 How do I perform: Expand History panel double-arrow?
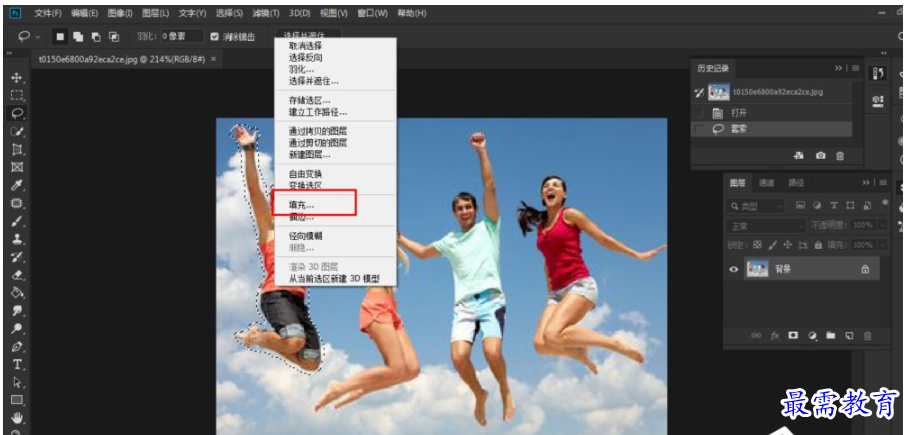(x=838, y=68)
